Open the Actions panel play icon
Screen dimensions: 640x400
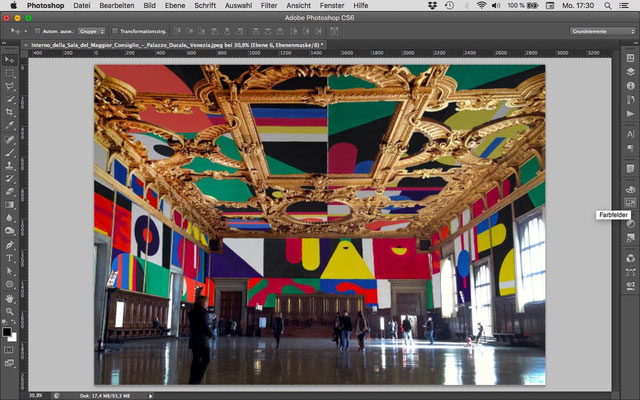631,113
